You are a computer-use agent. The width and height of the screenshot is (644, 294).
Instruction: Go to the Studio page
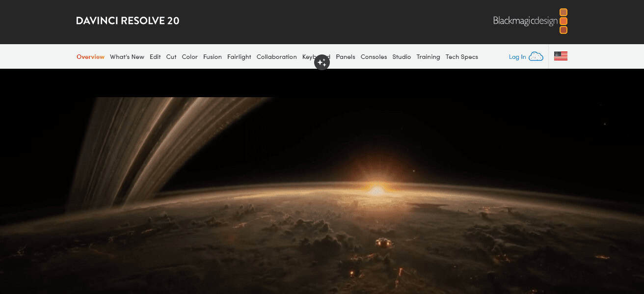coord(402,57)
